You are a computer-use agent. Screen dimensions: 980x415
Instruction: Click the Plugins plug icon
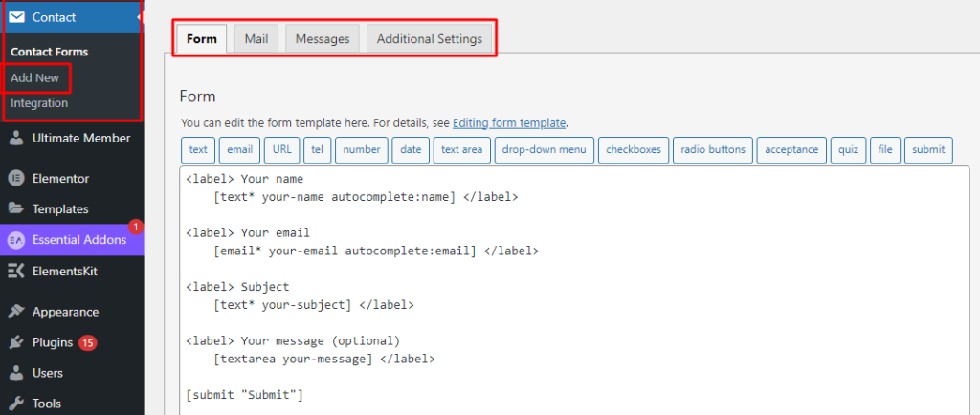[x=16, y=342]
